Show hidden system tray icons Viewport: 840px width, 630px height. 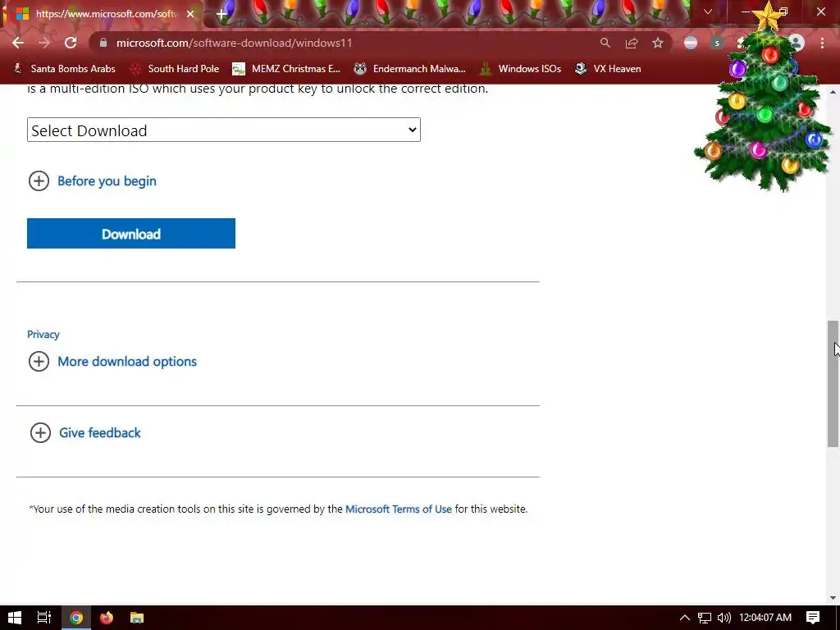tap(685, 618)
